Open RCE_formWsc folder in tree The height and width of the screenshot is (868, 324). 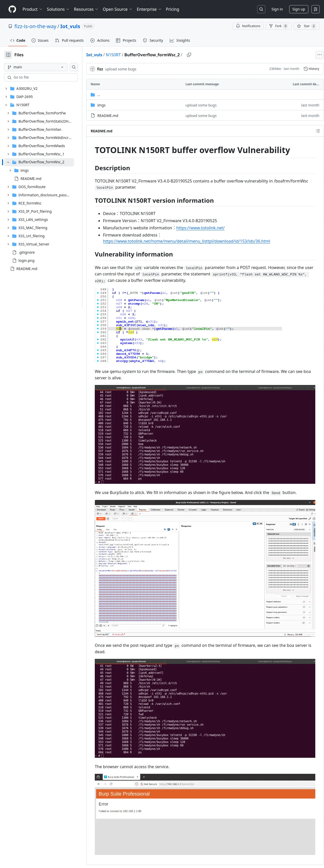(x=30, y=203)
